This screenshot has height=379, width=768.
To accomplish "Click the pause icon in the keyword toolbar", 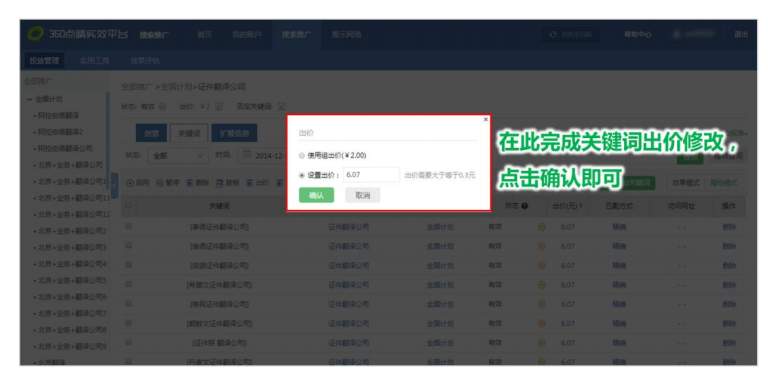I will 160,182.
